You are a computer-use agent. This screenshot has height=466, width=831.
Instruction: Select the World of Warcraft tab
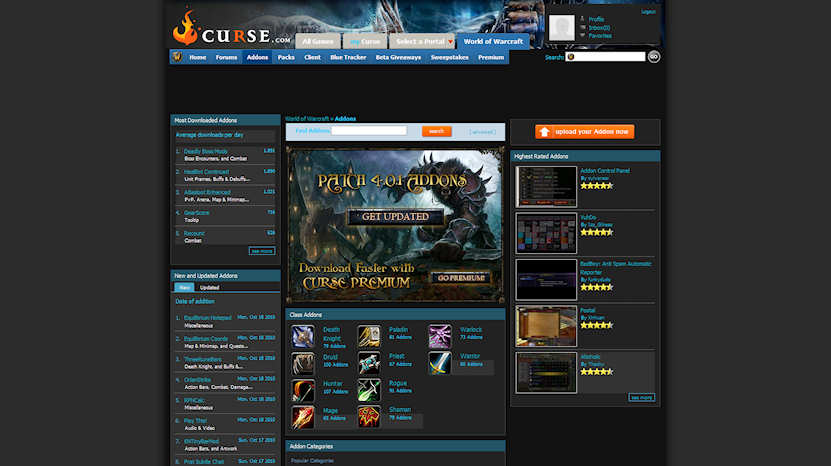pos(493,41)
